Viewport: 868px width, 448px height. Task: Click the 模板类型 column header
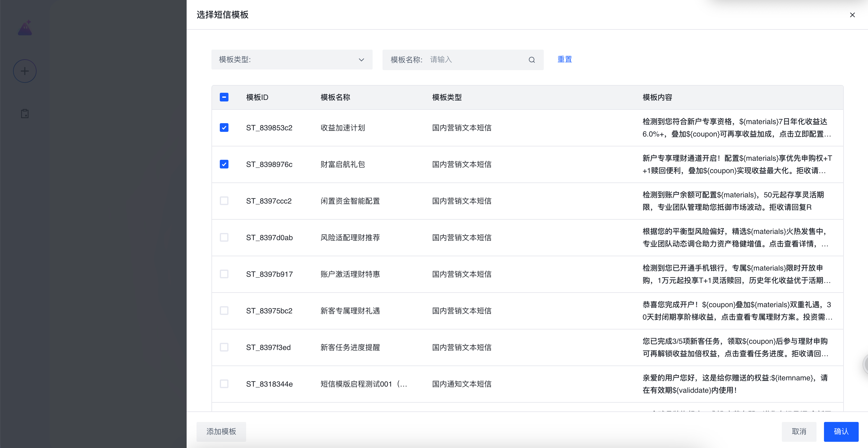point(447,97)
